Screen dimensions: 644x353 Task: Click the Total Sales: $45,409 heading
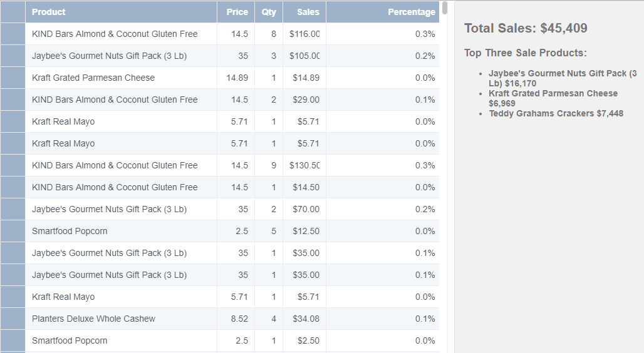(x=526, y=28)
